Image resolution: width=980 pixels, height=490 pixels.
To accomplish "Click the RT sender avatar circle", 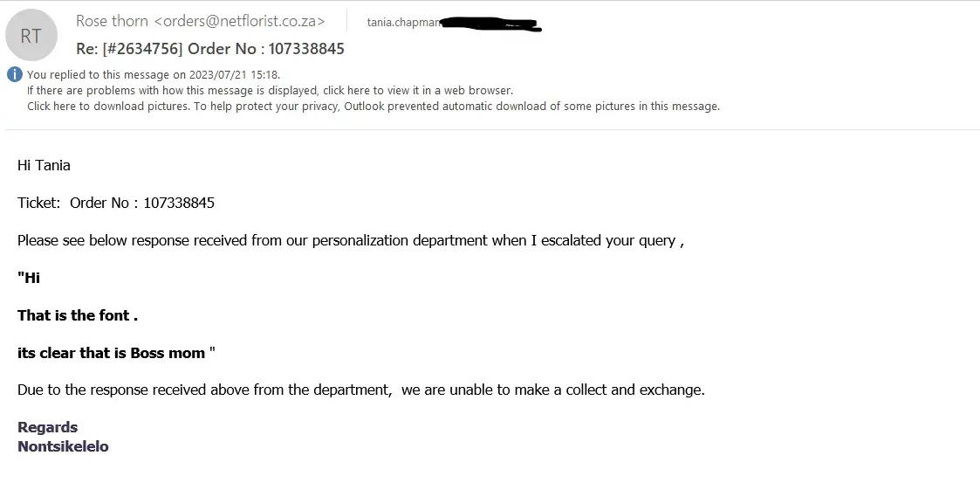I will click(31, 36).
